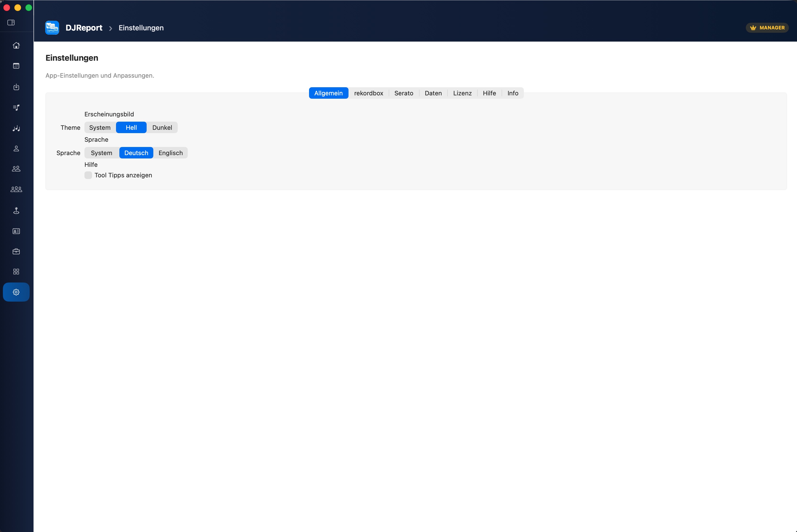The width and height of the screenshot is (797, 532).
Task: Set theme to Dunkel
Action: point(162,128)
